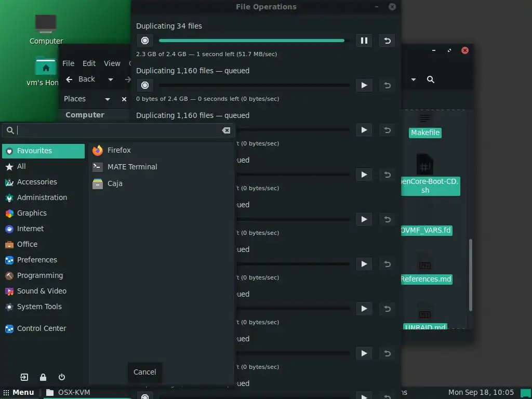The image size is (532, 399).
Task: Resume first queued 1,160 files operation
Action: pyautogui.click(x=364, y=85)
